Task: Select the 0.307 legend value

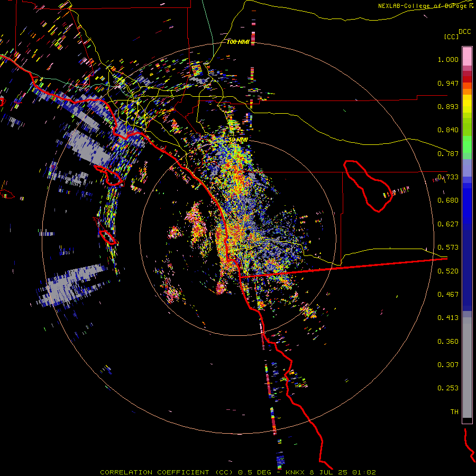Action: tap(448, 365)
